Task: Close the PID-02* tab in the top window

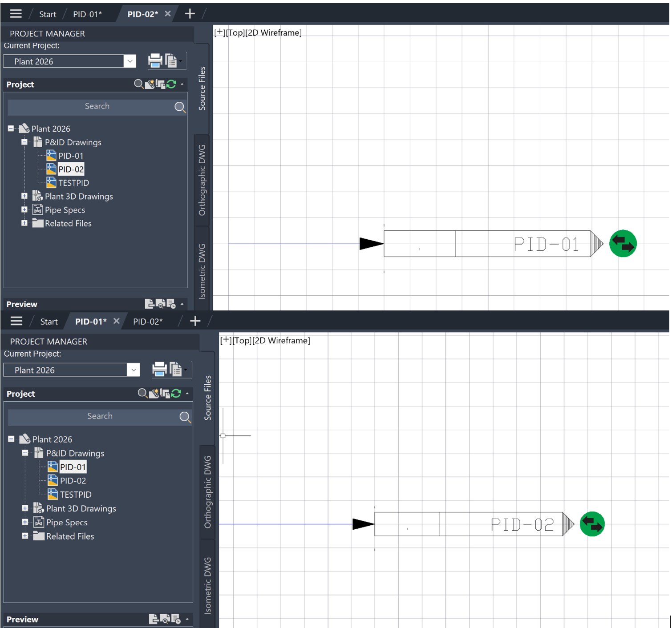Action: point(168,14)
